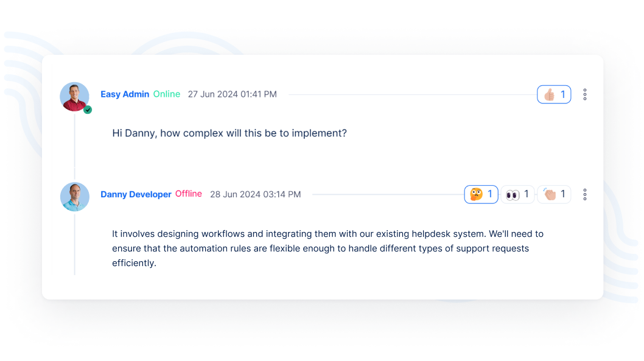Open the Easy Admin profile link

(x=125, y=94)
